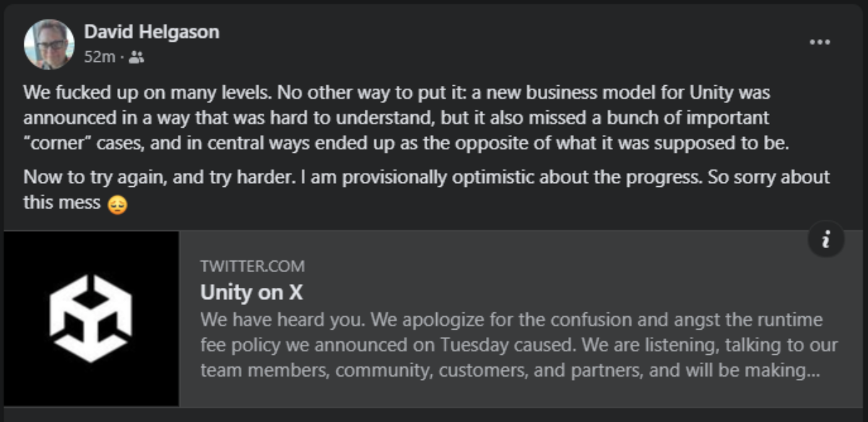Click the TWITTER.COM source label

tap(252, 266)
